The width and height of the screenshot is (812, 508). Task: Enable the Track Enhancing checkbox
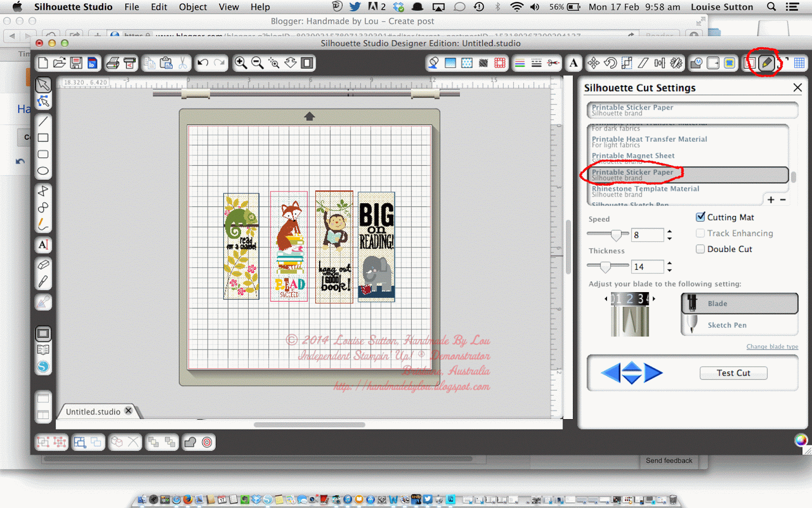[700, 233]
